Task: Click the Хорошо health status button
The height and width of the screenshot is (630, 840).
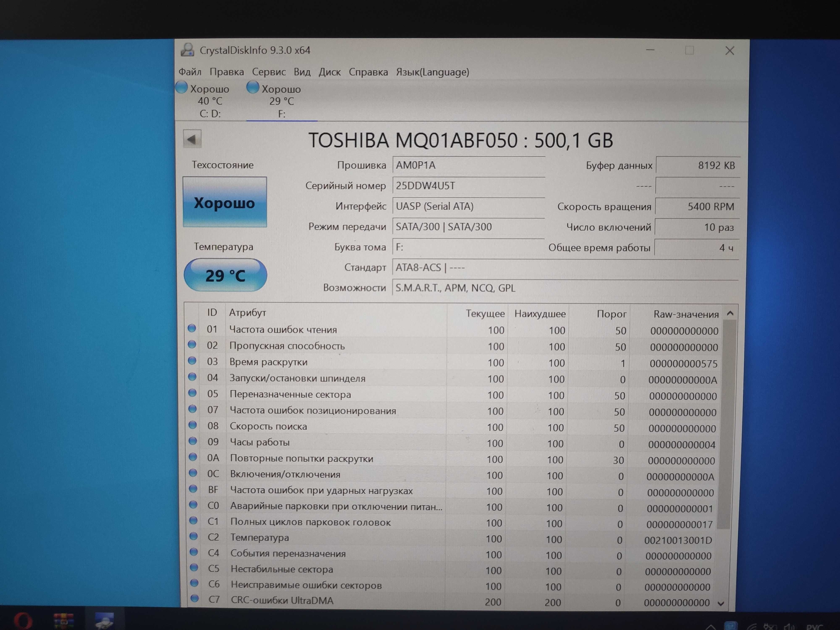Action: pos(225,202)
